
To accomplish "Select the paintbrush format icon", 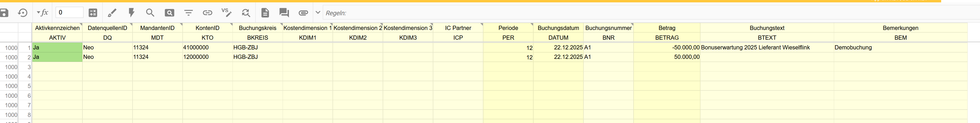I will tap(112, 13).
